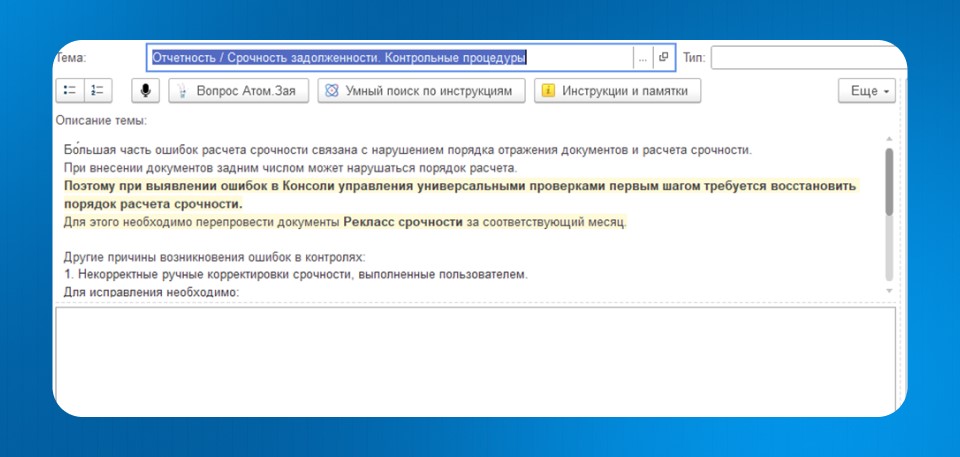960x457 pixels.
Task: Open Инструкции и памятки
Action: [617, 91]
